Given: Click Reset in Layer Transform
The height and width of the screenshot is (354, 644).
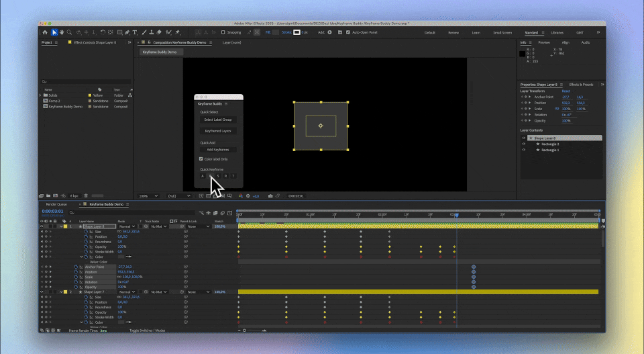Looking at the screenshot, I should (x=566, y=91).
